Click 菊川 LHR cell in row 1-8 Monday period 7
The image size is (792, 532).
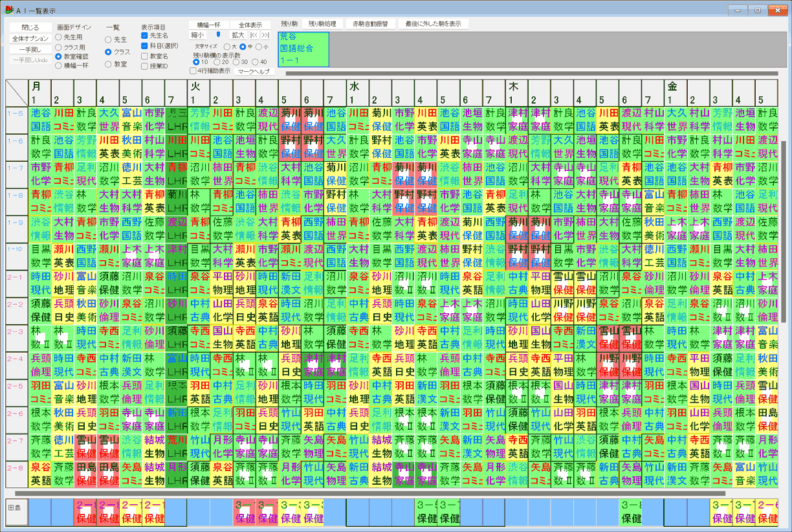pos(176,202)
